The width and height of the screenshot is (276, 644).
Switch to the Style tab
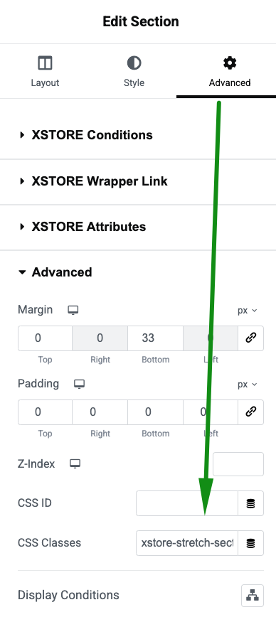[x=134, y=72]
